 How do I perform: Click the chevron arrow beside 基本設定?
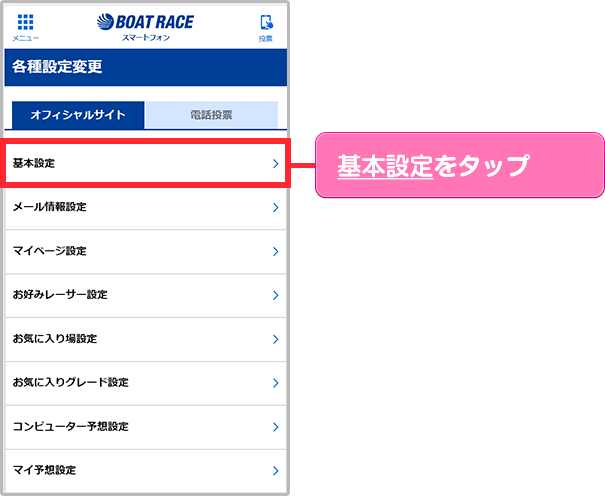[x=275, y=163]
